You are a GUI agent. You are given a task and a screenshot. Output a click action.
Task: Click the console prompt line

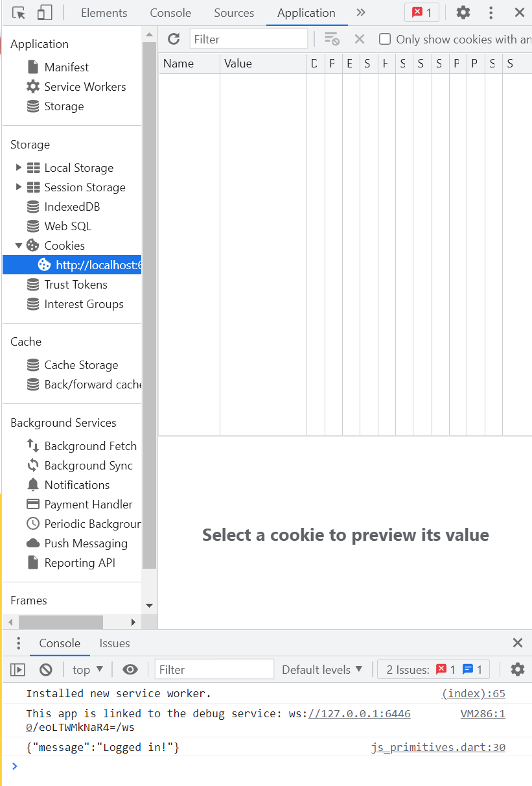pyautogui.click(x=266, y=766)
